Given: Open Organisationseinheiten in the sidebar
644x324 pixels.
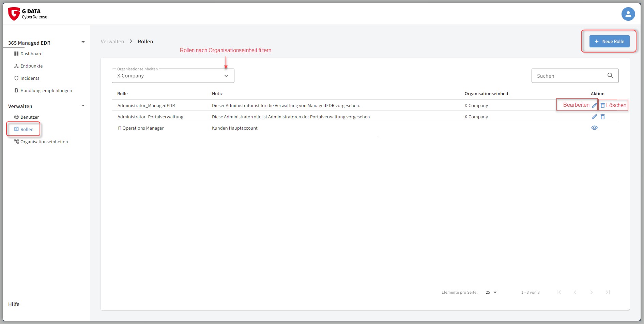Looking at the screenshot, I should point(41,142).
